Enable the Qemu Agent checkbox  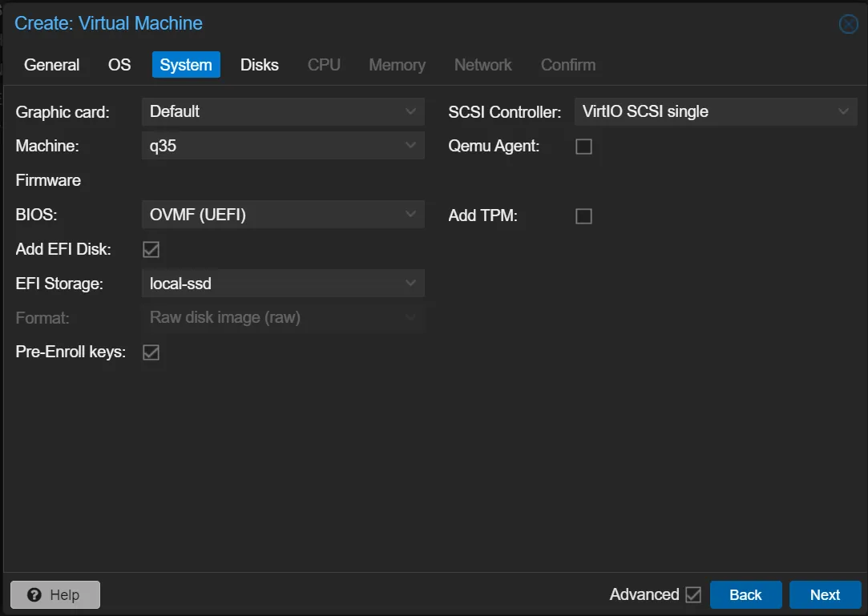[x=583, y=147]
